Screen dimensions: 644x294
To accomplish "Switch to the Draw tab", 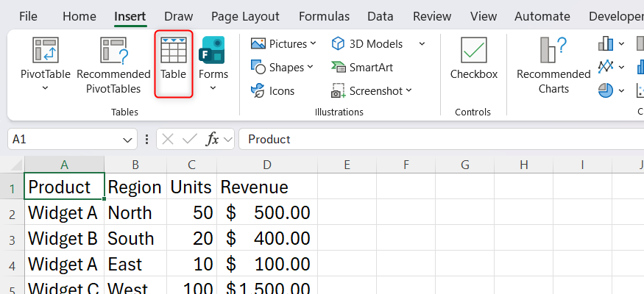I will tap(178, 16).
